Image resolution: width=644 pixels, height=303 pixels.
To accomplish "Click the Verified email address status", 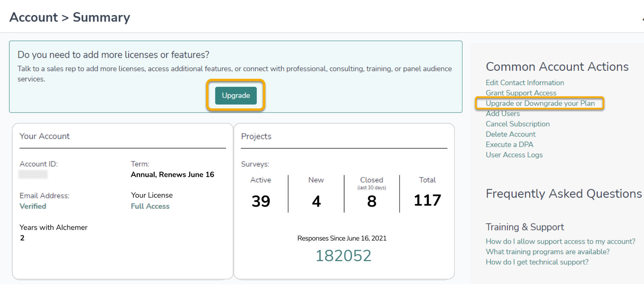I will click(x=33, y=206).
